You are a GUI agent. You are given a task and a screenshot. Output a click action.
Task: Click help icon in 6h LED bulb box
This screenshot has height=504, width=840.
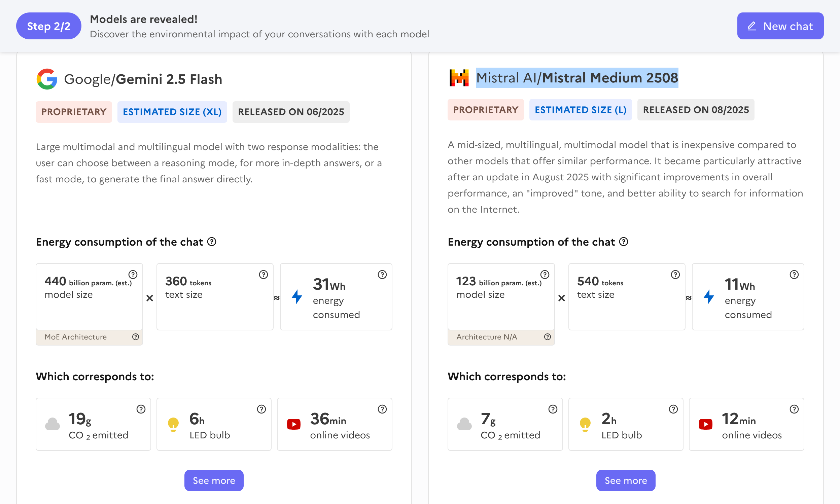261,409
